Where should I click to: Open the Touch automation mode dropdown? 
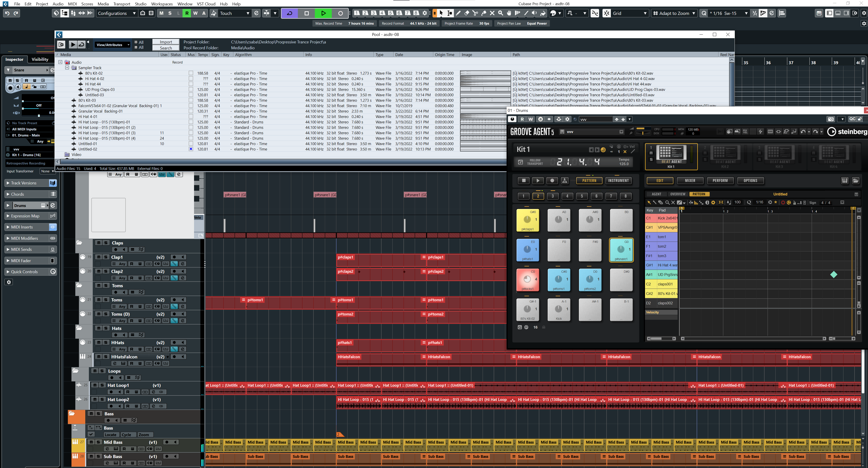coord(235,13)
